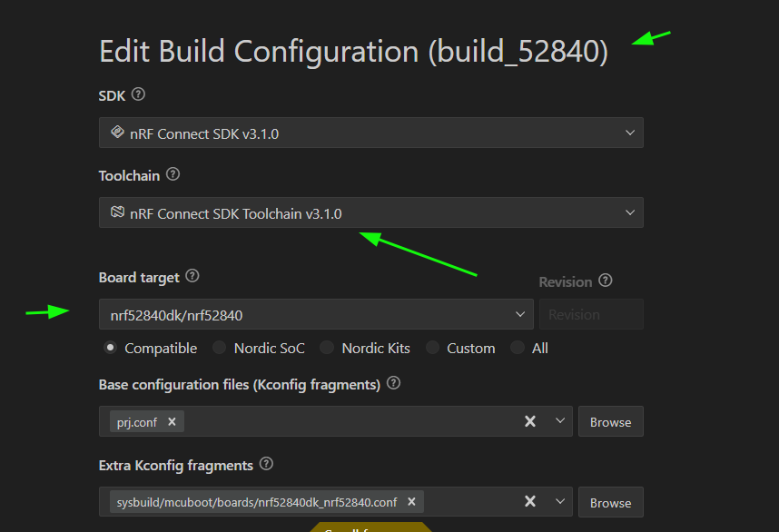The image size is (779, 532).
Task: Click the "Extra Kconfig fragments" label
Action: (x=176, y=466)
